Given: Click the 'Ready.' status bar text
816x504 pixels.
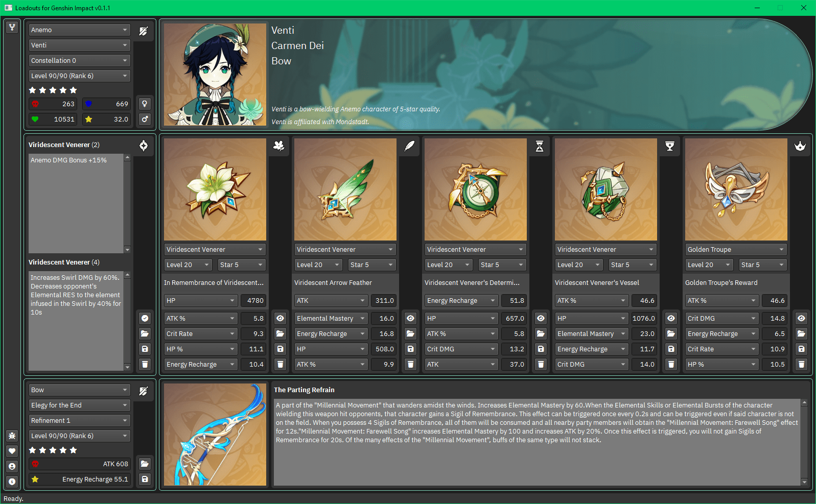Looking at the screenshot, I should [x=13, y=498].
